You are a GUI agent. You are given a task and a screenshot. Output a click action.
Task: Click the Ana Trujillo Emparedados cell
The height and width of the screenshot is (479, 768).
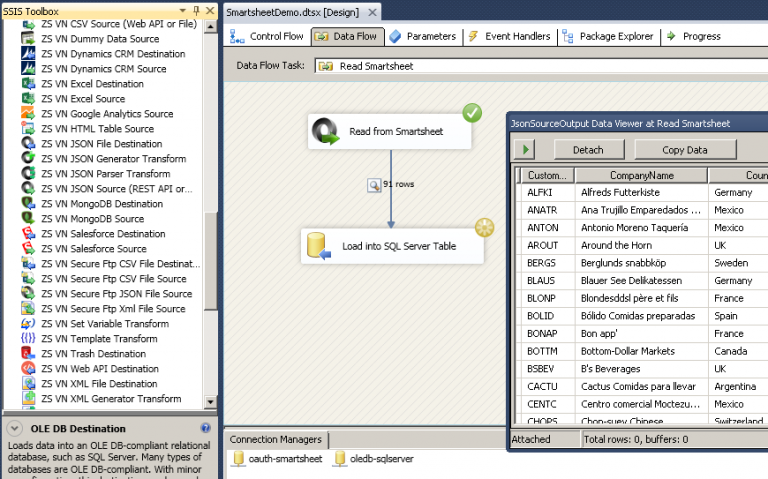[641, 210]
